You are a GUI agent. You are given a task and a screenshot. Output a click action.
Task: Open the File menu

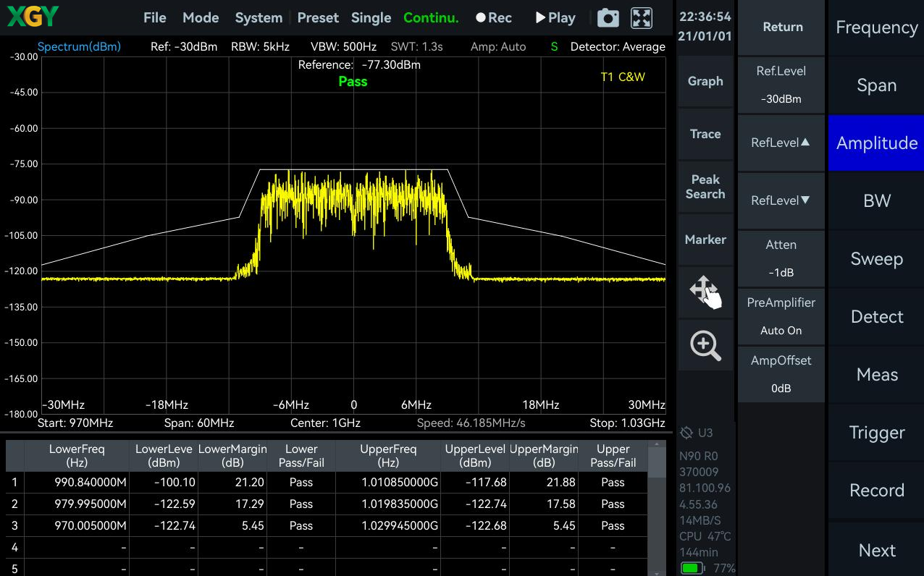coord(155,18)
